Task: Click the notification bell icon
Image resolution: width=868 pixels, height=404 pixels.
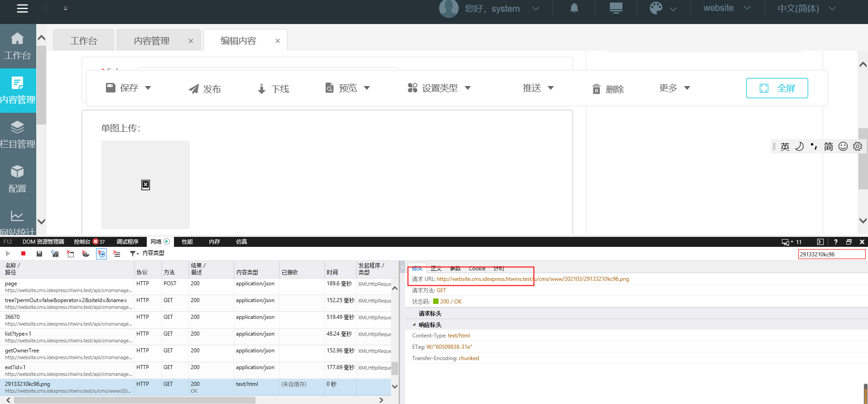Action: coord(574,8)
